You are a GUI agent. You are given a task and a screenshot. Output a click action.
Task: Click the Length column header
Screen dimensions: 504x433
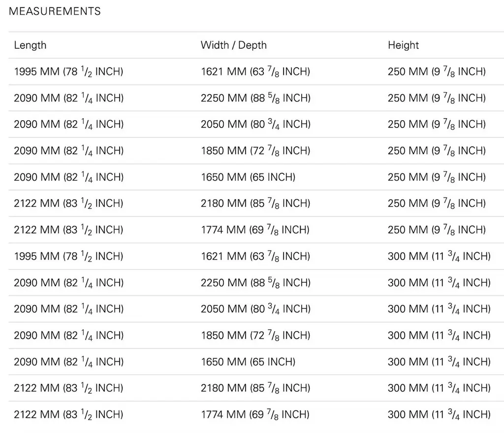(30, 45)
